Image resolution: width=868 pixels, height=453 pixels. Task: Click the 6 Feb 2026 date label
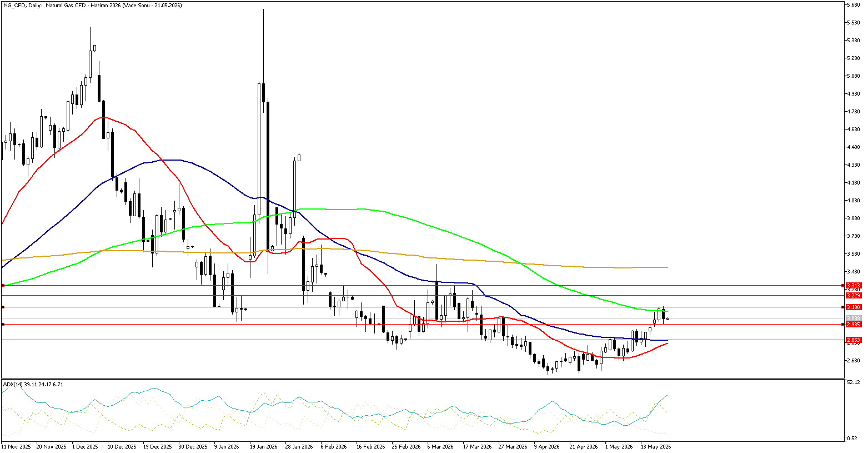333,446
